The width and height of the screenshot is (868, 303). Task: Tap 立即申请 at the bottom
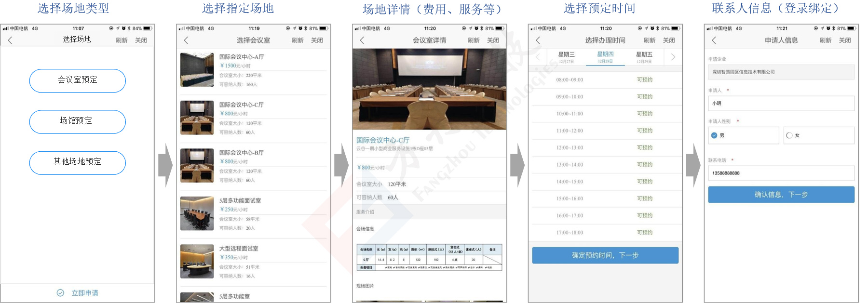click(x=85, y=293)
